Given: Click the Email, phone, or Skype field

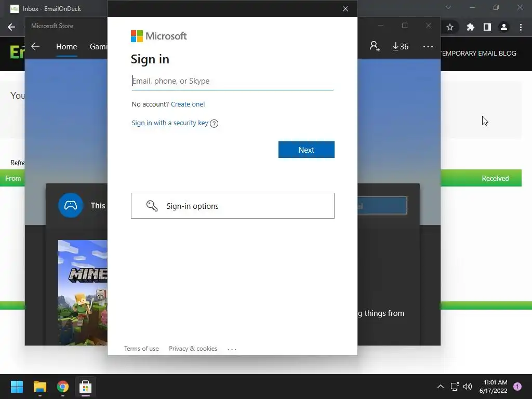Looking at the screenshot, I should point(232,81).
